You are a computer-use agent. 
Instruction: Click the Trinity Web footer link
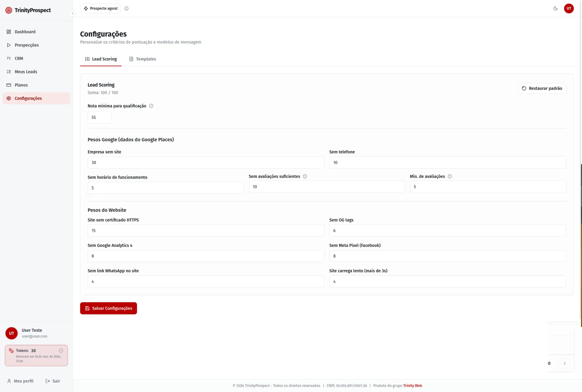[412, 386]
